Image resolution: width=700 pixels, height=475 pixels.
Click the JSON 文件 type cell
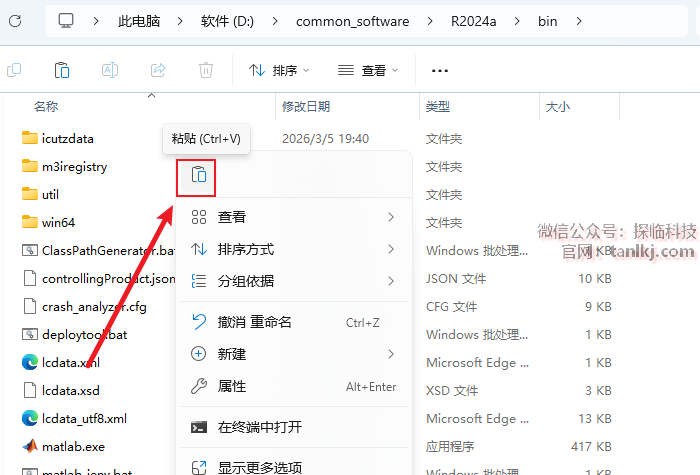(x=456, y=279)
